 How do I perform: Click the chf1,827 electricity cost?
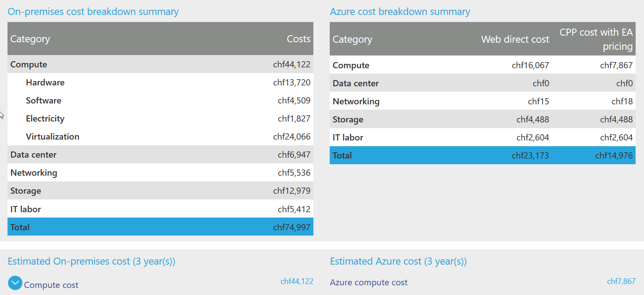coord(294,118)
